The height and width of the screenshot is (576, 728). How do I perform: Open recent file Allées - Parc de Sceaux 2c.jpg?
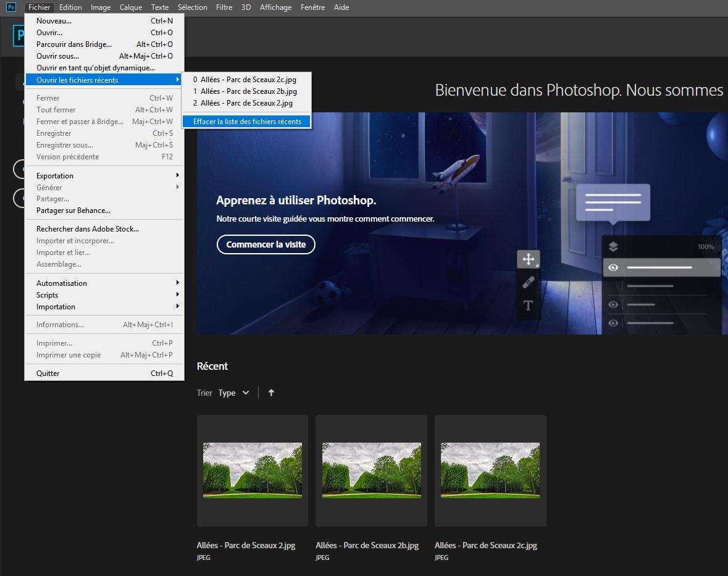coord(246,80)
